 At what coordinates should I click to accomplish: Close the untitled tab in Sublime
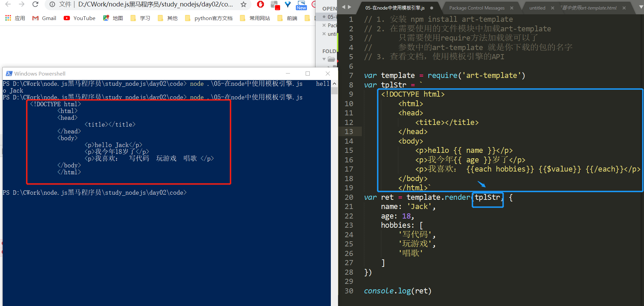click(x=552, y=8)
